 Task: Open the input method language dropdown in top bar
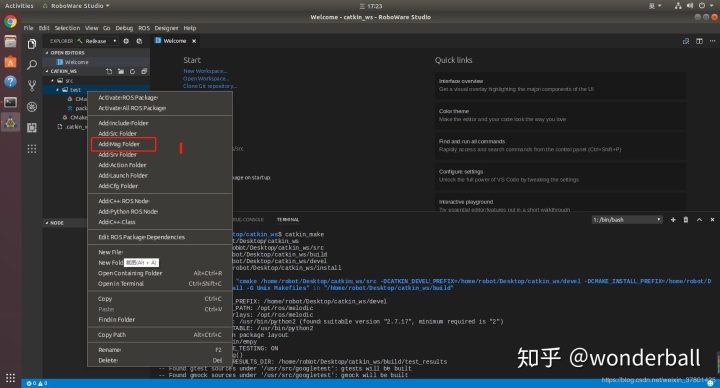point(654,6)
